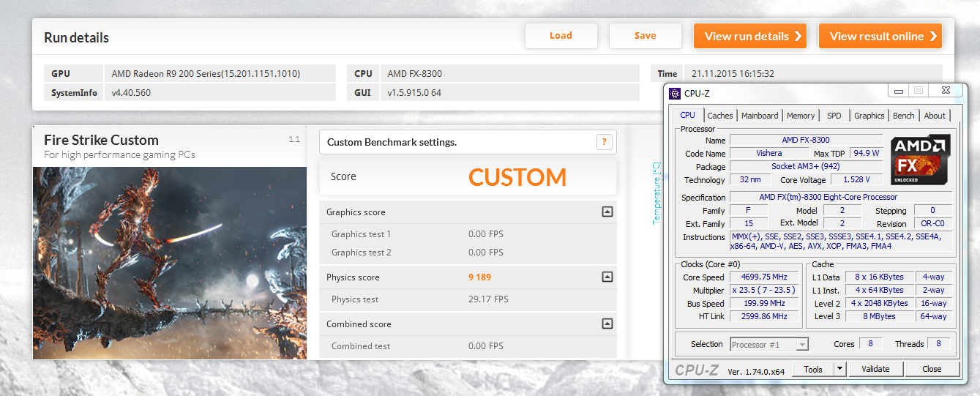Click the Core Voltage 1.528 V field

(x=856, y=179)
